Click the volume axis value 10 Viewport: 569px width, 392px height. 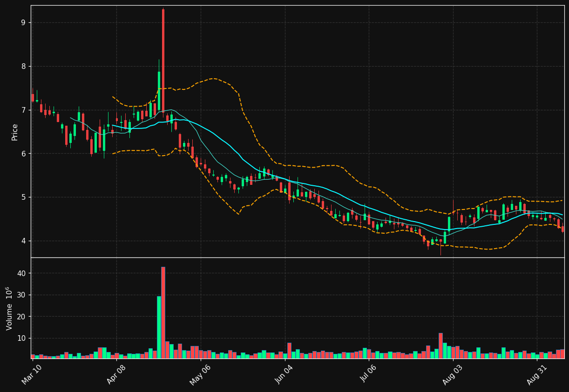coord(21,338)
